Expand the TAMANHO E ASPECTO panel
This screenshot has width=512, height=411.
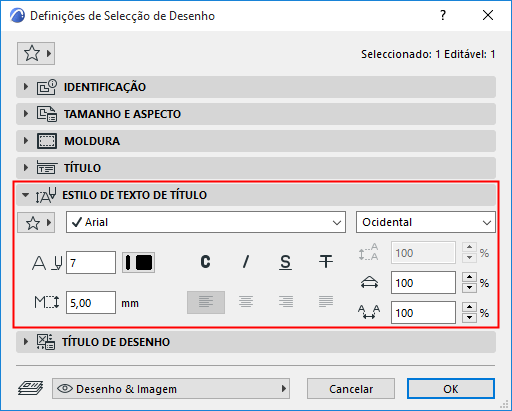click(256, 114)
